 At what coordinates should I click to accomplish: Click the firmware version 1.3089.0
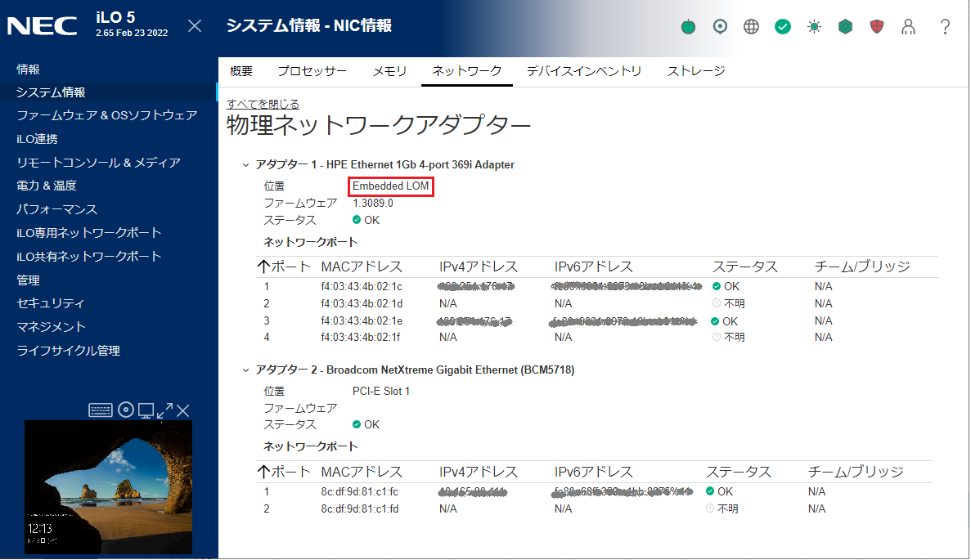pos(373,203)
